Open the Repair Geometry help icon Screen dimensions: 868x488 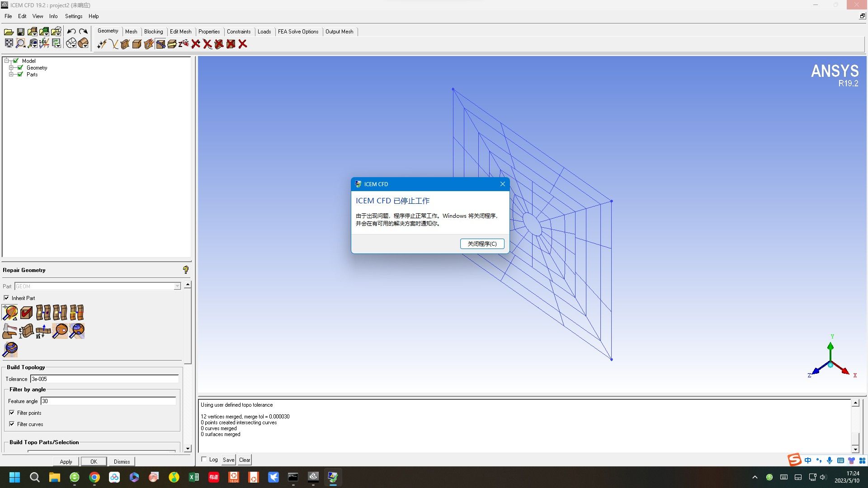pyautogui.click(x=185, y=270)
